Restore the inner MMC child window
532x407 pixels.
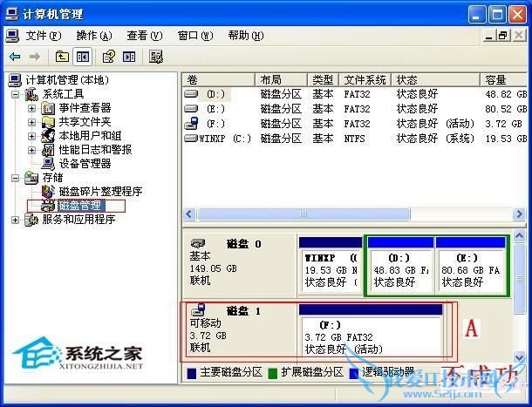(x=503, y=35)
